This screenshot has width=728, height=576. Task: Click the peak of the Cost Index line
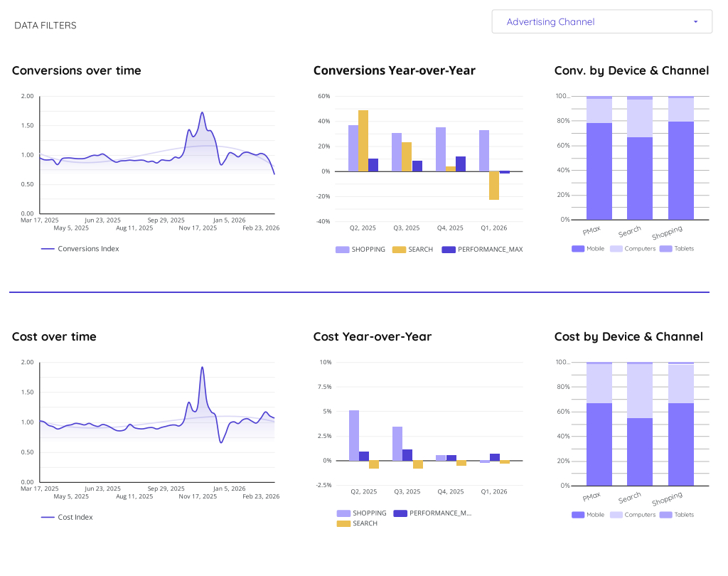tap(202, 368)
